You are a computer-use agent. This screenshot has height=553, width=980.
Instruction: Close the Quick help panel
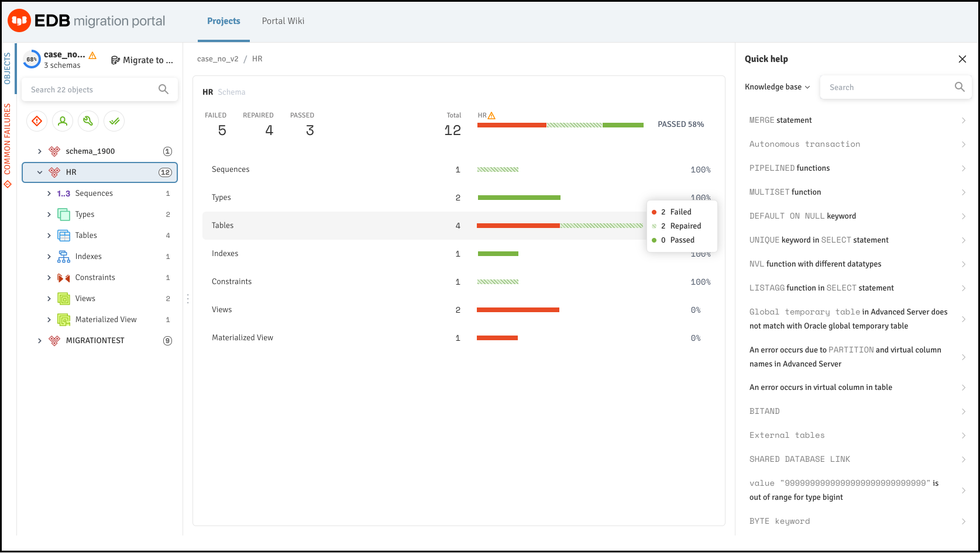[x=962, y=59]
